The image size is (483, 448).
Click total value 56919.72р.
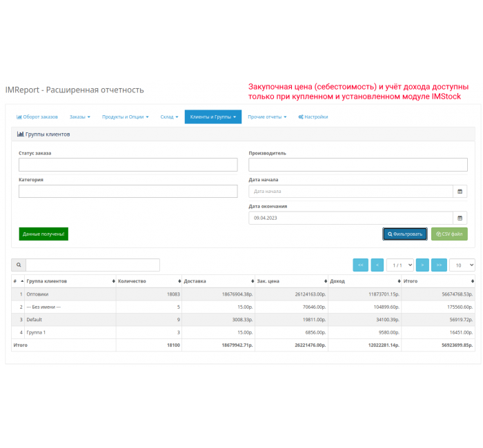461,320
